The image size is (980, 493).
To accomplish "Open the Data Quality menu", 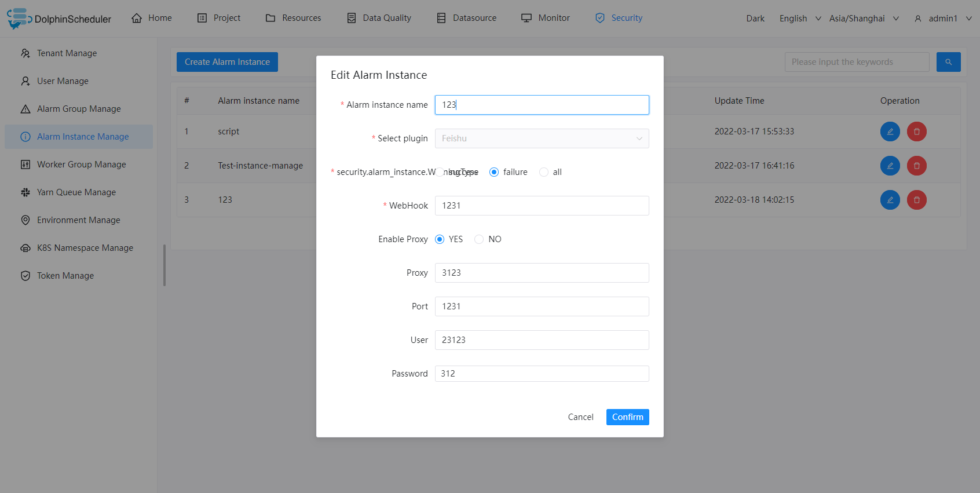I will point(379,18).
